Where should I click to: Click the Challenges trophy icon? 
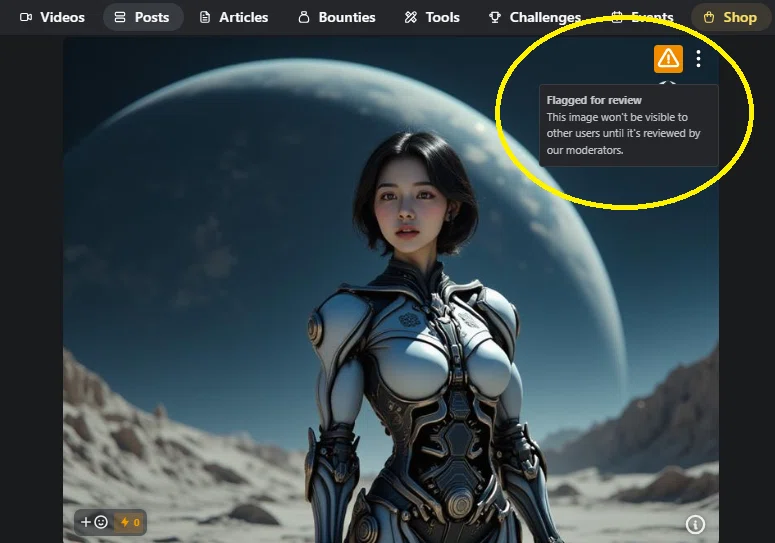[x=495, y=17]
